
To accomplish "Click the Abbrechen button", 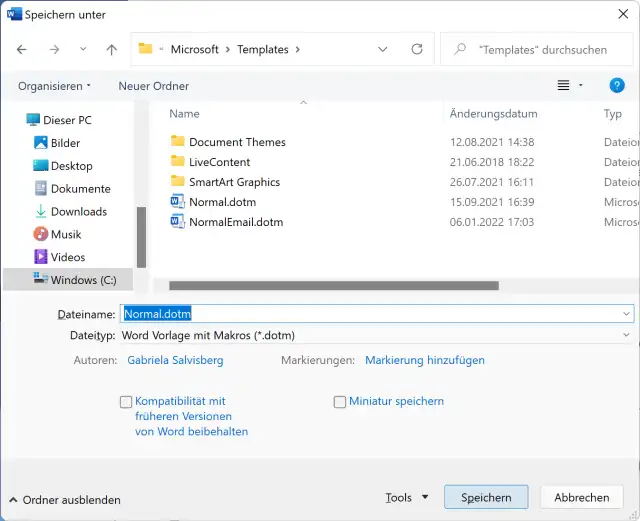I will (x=581, y=497).
